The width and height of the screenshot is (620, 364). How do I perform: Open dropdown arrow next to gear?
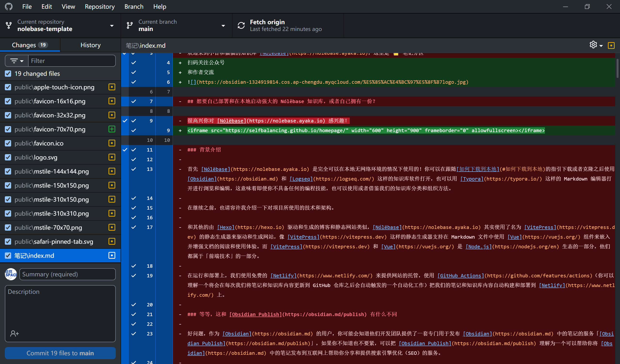(601, 46)
